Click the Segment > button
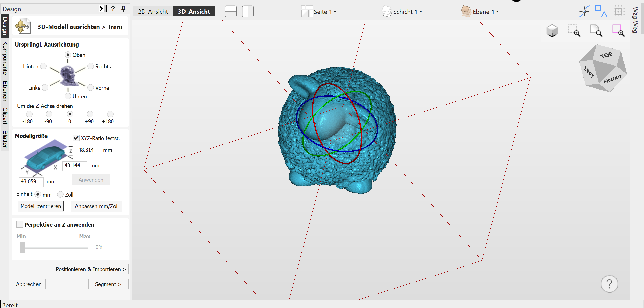Viewport: 644px width, 308px height. pos(108,284)
